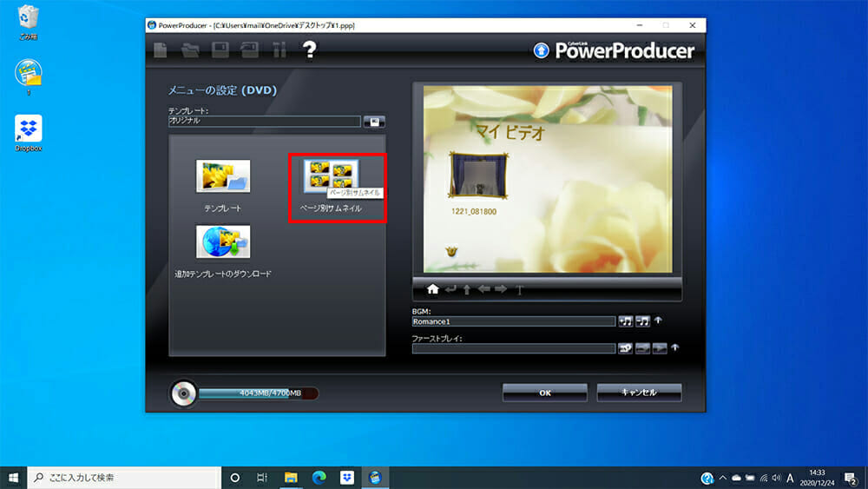Add first play video icon
The image size is (868, 489).
[x=626, y=348]
